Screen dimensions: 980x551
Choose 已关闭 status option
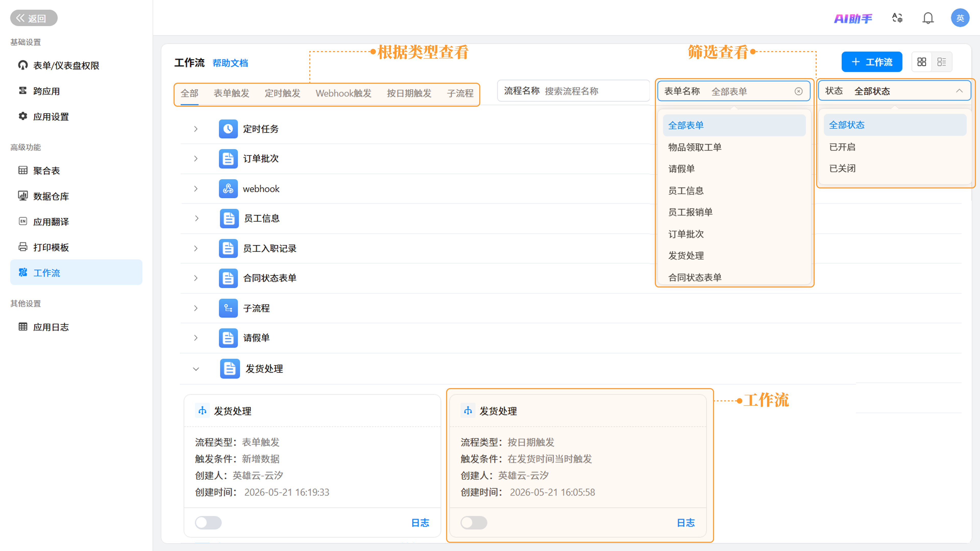895,168
